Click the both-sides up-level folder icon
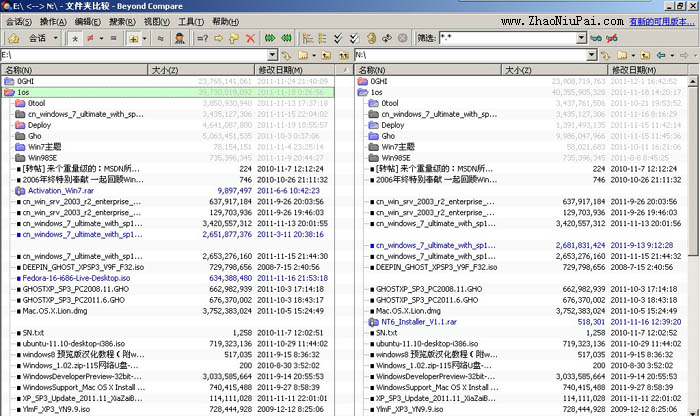The image size is (700, 416). 343,55
